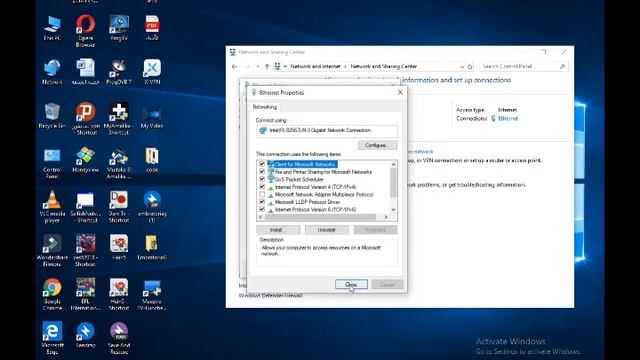Click the items list scroll-up arrow
The image size is (640, 360).
[393, 164]
